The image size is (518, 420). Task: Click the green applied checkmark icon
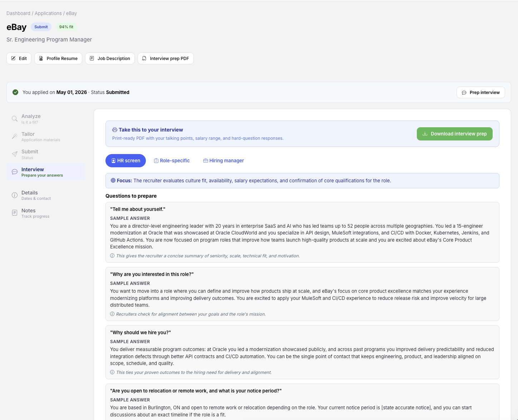15,92
